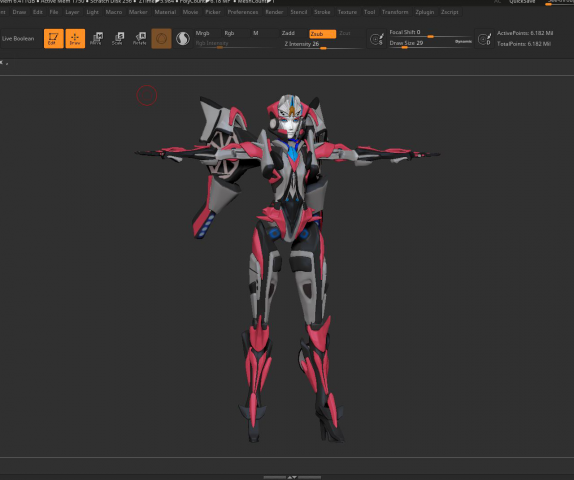Select the Zcut mode button
The image size is (574, 480).
345,33
